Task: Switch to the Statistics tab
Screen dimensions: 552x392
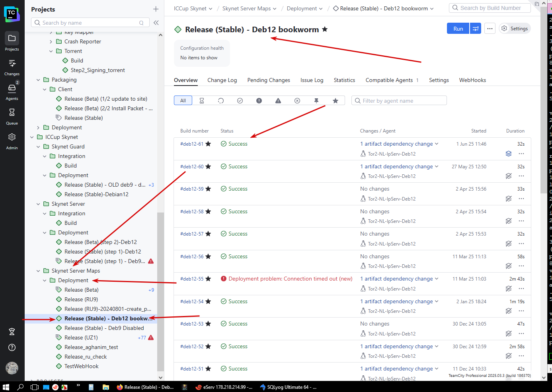Action: [344, 80]
